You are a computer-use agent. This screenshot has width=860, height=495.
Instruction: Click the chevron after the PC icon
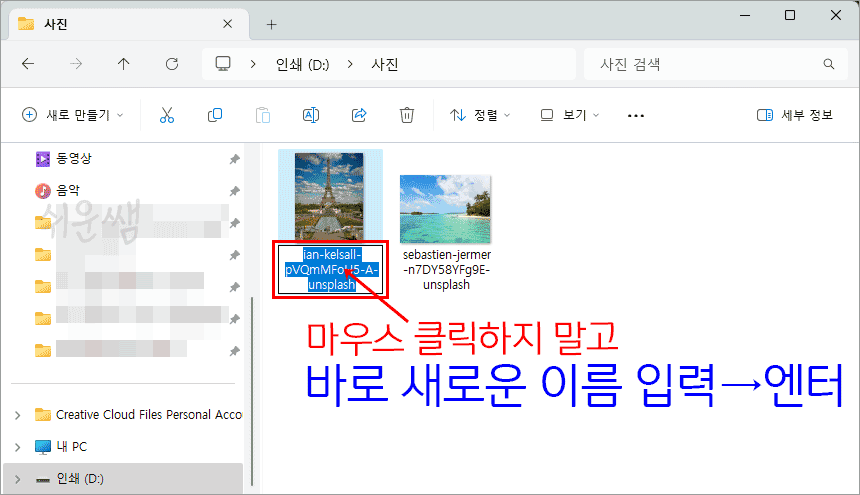point(253,64)
